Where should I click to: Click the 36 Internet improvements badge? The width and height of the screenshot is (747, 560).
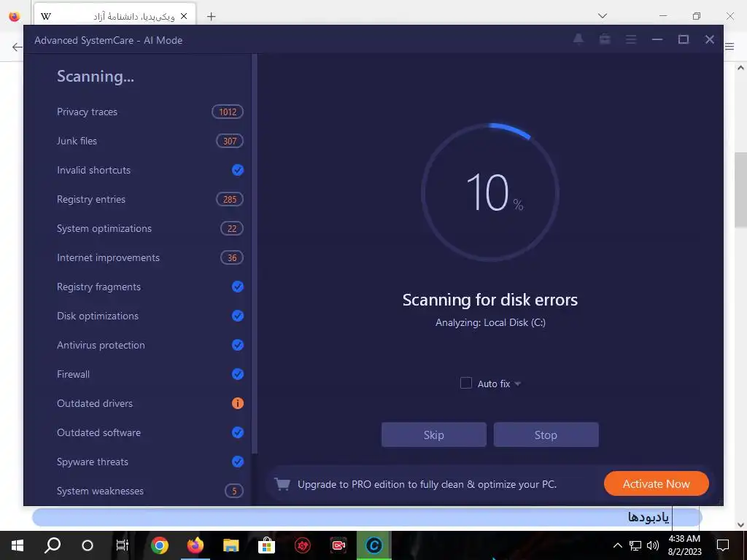(x=232, y=257)
